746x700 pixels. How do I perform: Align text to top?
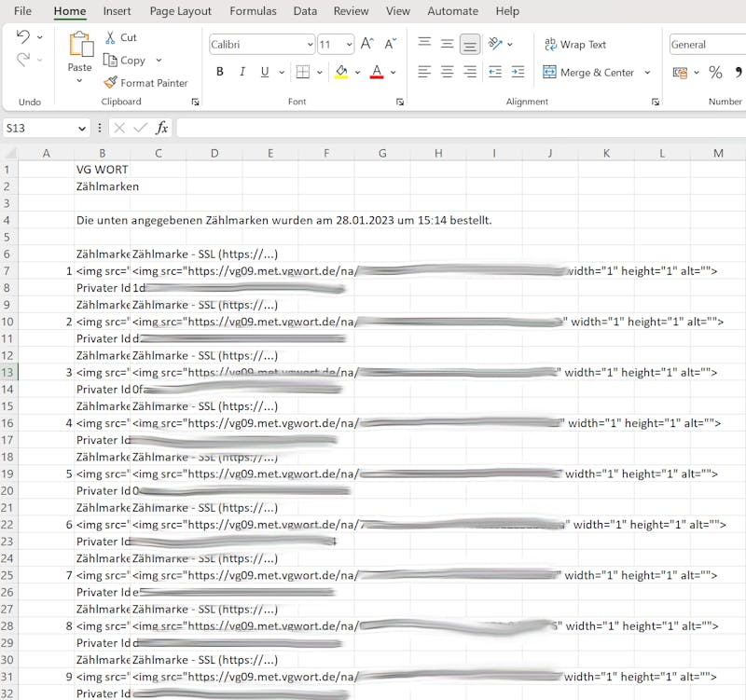[x=424, y=44]
